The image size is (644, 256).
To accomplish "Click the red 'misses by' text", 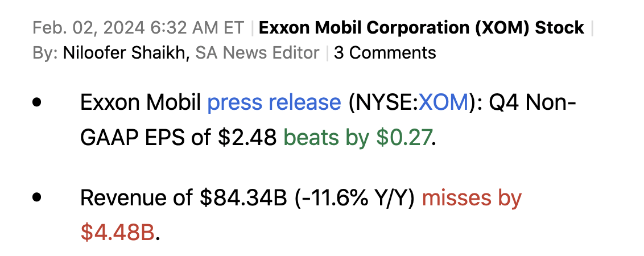I will click(472, 198).
